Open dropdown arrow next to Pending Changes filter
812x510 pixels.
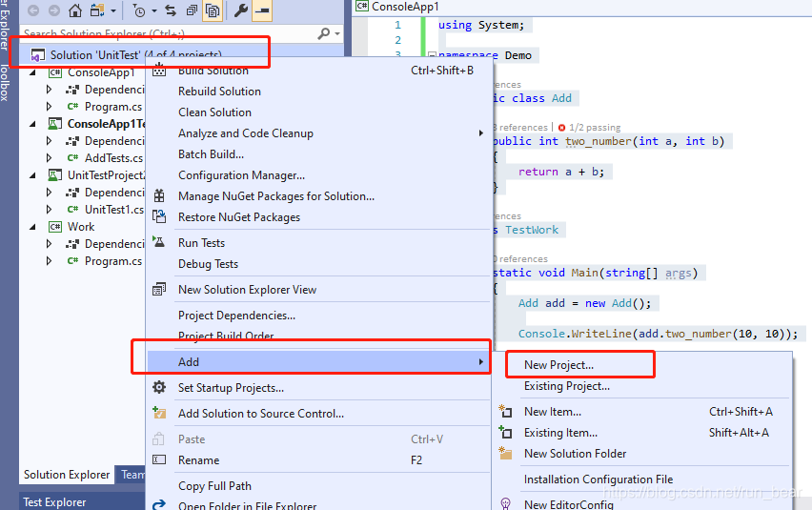(154, 10)
